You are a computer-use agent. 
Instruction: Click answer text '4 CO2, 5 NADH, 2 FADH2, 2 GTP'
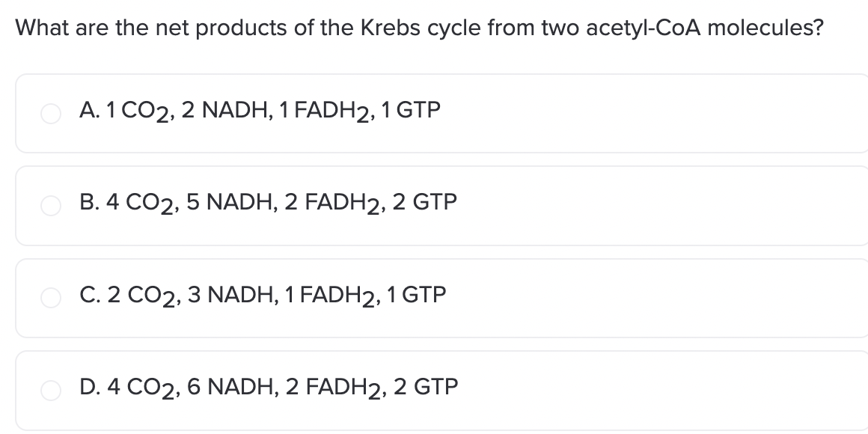(x=282, y=204)
